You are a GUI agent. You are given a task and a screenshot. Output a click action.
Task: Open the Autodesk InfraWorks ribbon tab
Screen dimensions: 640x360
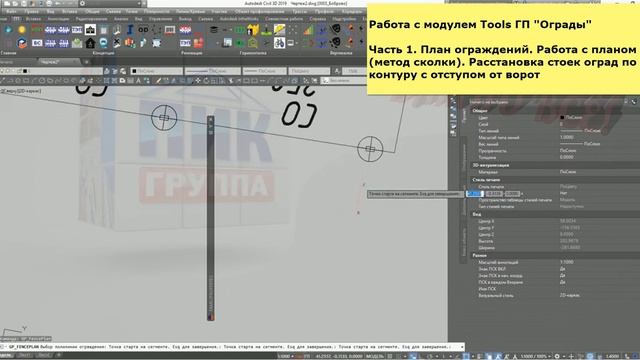pos(239,19)
